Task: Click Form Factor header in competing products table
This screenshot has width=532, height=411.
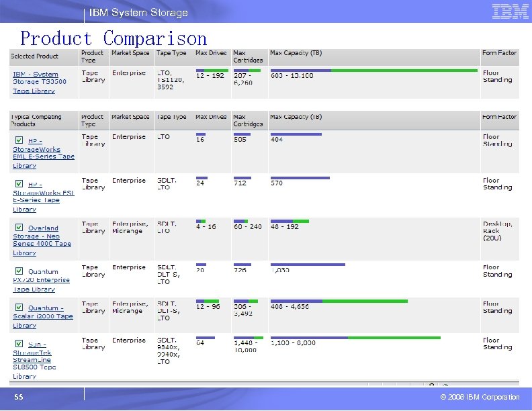Action: pos(499,117)
